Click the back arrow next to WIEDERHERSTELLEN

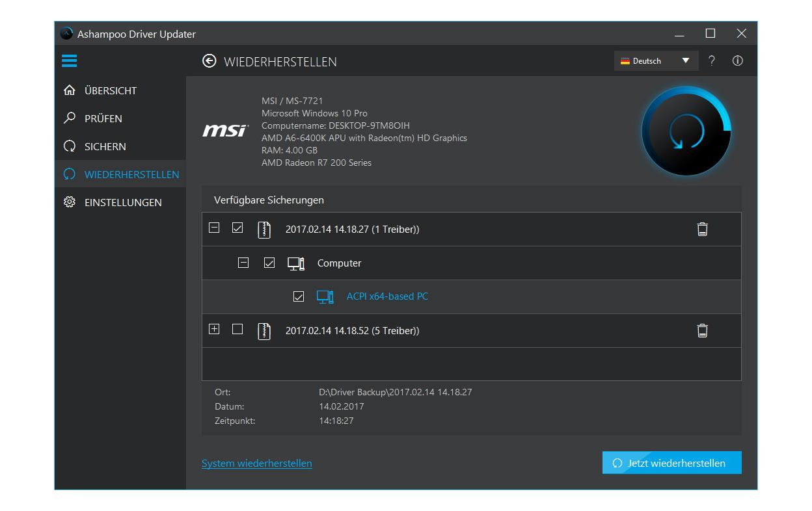209,61
